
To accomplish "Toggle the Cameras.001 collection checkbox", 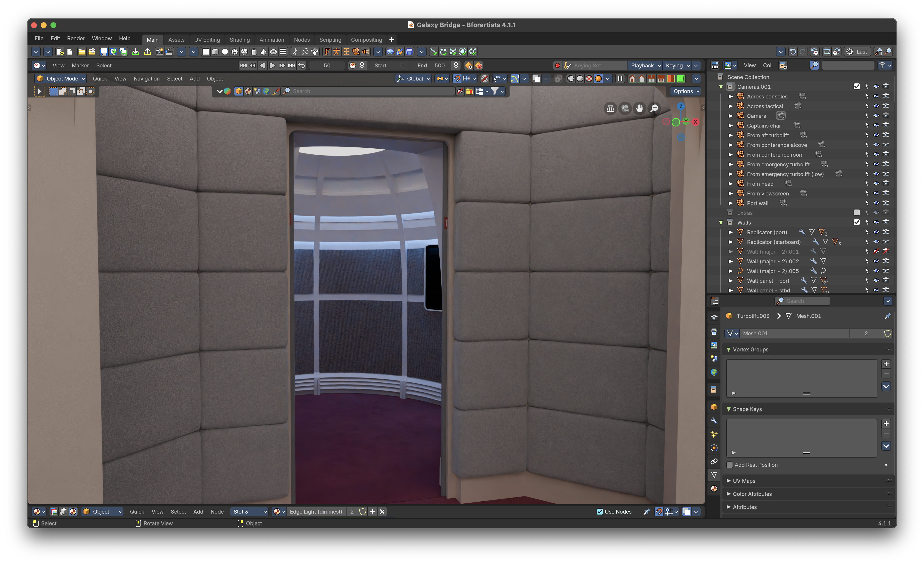I will (x=857, y=87).
